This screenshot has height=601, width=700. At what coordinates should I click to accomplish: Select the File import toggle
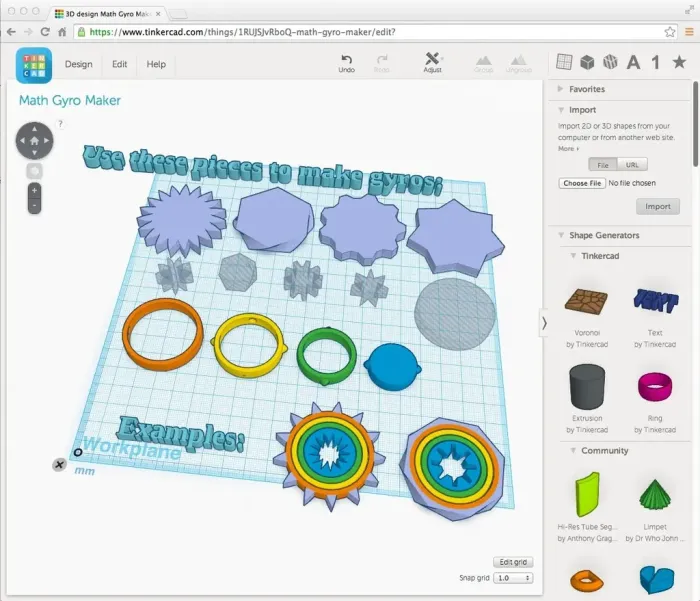pos(603,165)
